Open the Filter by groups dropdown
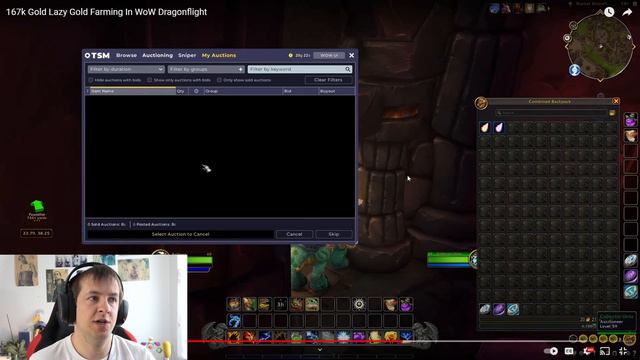This screenshot has width=640, height=360. pyautogui.click(x=206, y=69)
